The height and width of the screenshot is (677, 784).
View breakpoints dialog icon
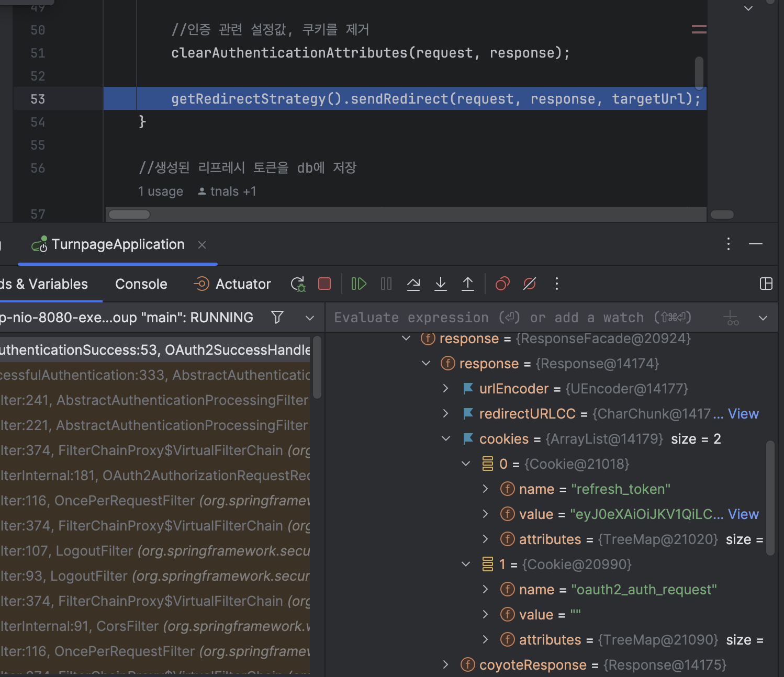[x=502, y=284]
